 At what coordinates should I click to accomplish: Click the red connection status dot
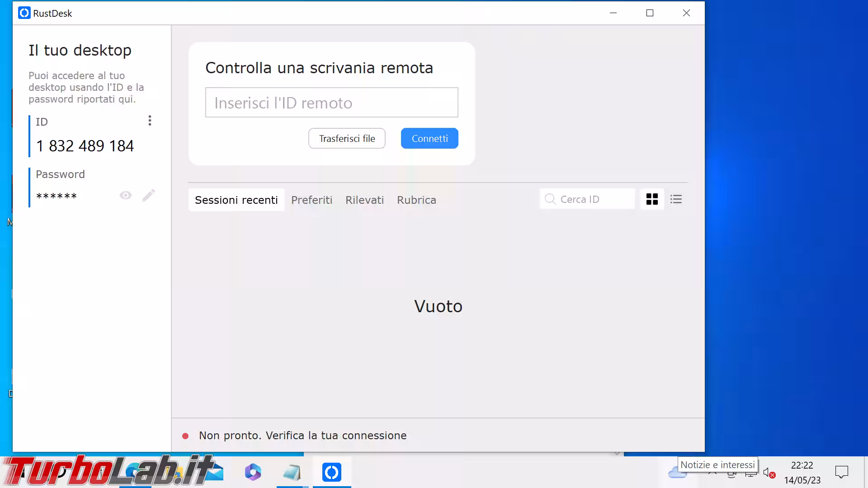(x=185, y=436)
